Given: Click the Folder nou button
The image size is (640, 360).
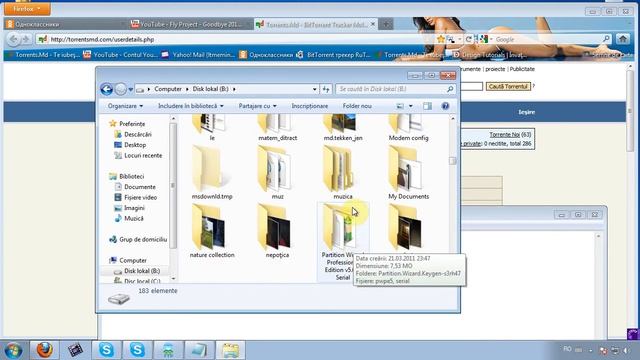Looking at the screenshot, I should (357, 106).
